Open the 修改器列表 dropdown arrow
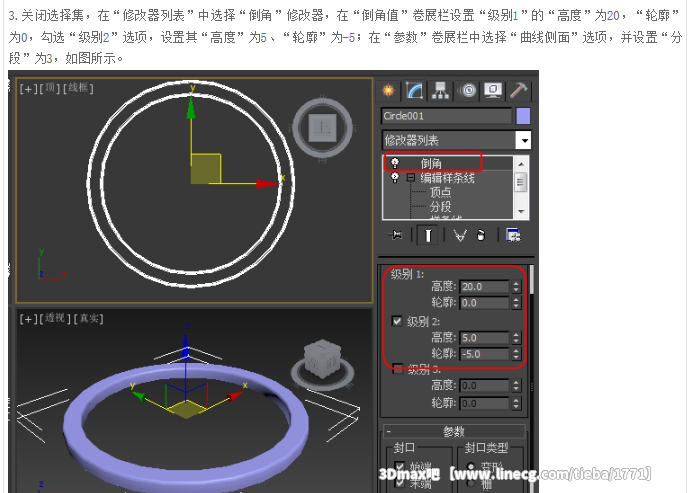Screen dimensions: 691x493 tap(524, 141)
